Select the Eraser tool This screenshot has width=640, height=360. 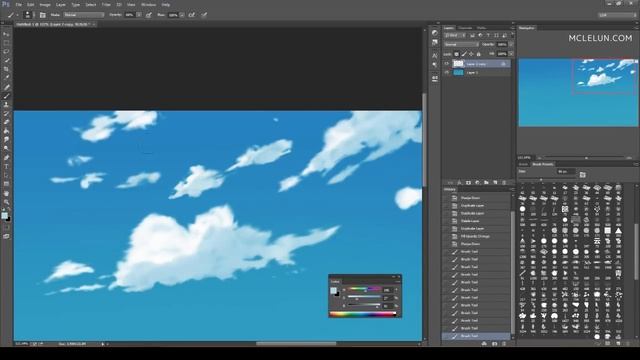(x=6, y=122)
